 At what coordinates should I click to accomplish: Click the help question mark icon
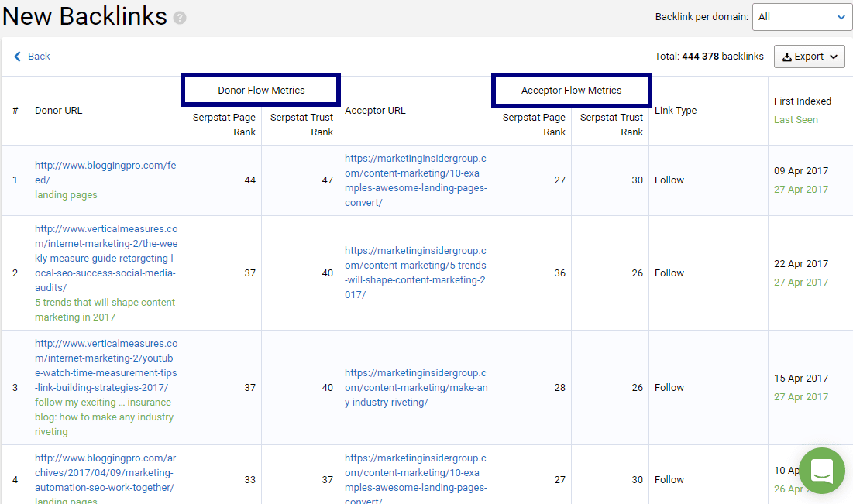pyautogui.click(x=180, y=18)
